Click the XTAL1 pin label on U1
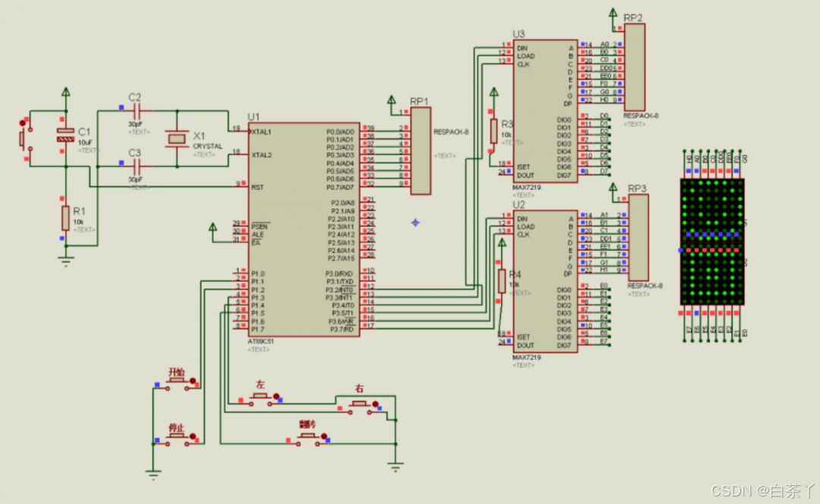 pyautogui.click(x=261, y=132)
